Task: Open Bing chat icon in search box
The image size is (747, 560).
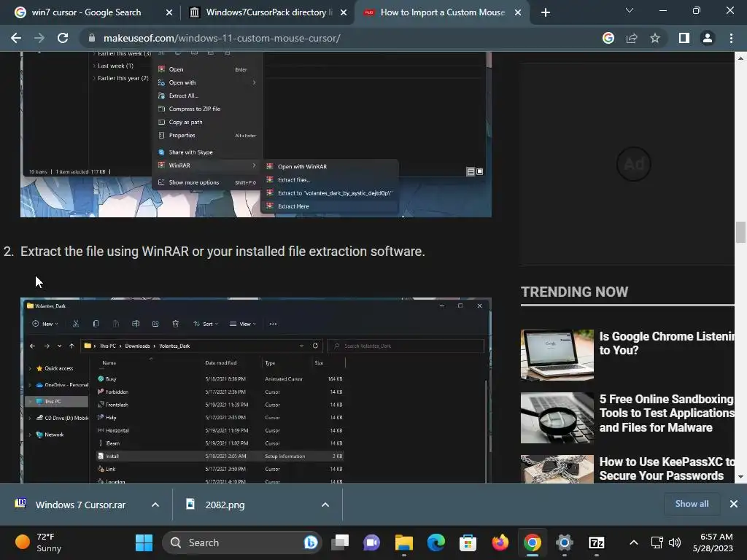Action: pos(311,542)
